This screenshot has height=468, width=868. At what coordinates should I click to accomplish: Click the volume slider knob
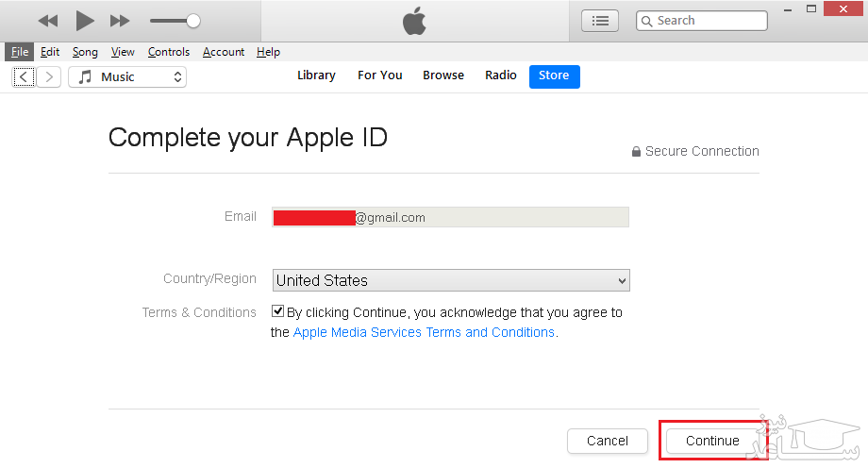point(192,21)
